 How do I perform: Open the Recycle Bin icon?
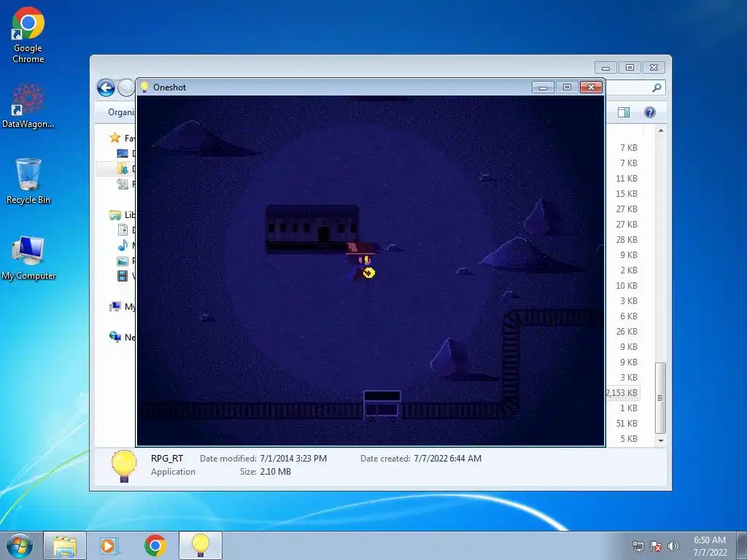click(x=28, y=182)
